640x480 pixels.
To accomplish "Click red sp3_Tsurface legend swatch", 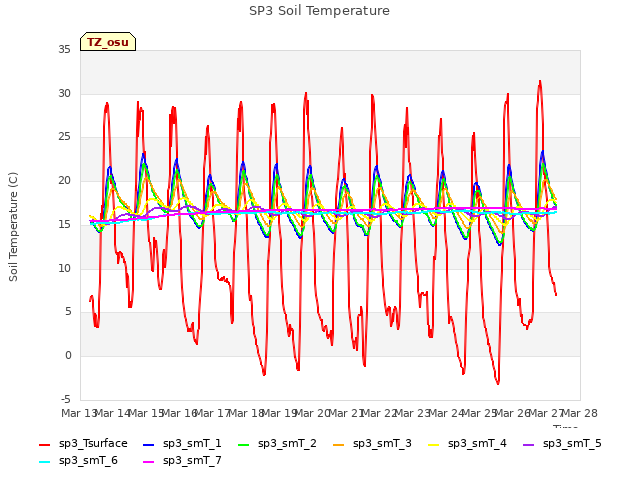I will (44, 444).
